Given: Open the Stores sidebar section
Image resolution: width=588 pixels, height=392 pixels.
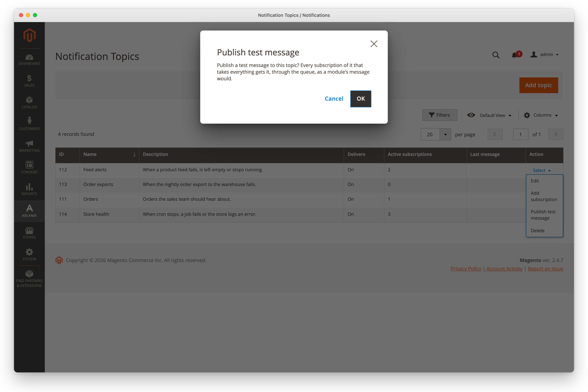Looking at the screenshot, I should tap(29, 233).
